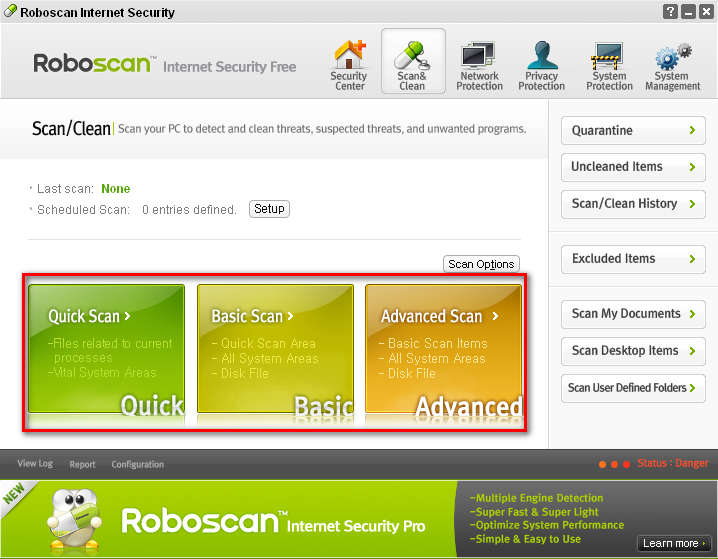Screen dimensions: 718x559
Task: Run Scan User Defined Folders
Action: pyautogui.click(x=633, y=388)
